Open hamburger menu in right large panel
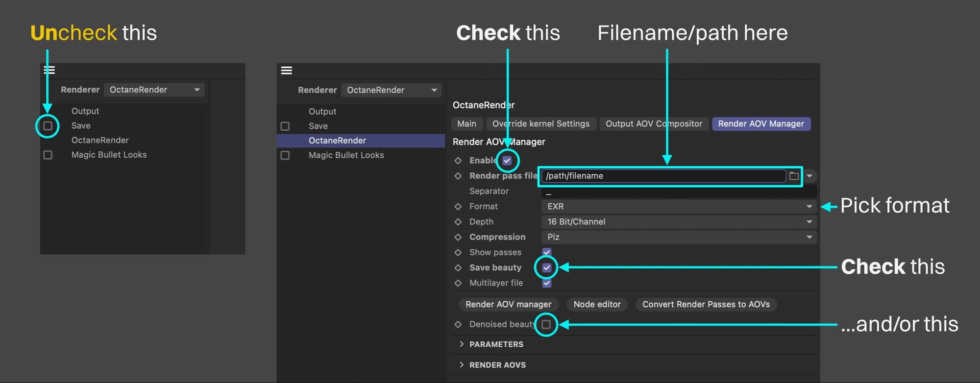This screenshot has height=383, width=980. click(x=287, y=71)
